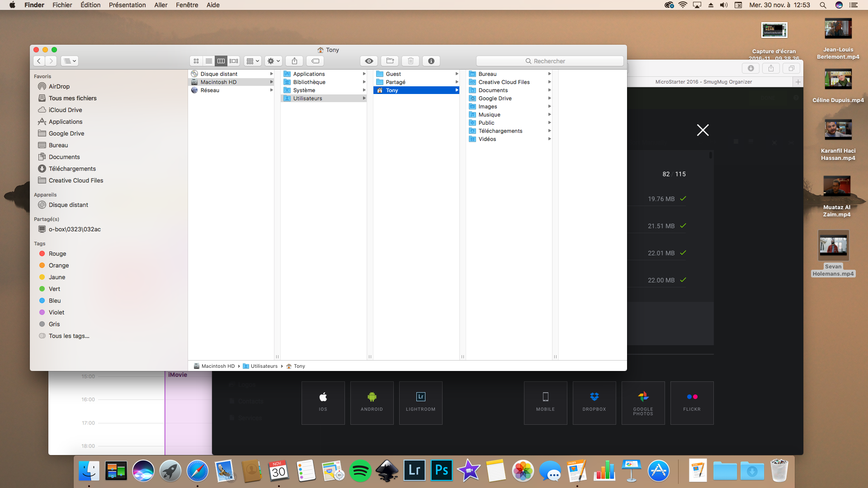The image size is (868, 488).
Task: Click the Rechercher search field
Action: click(x=549, y=61)
